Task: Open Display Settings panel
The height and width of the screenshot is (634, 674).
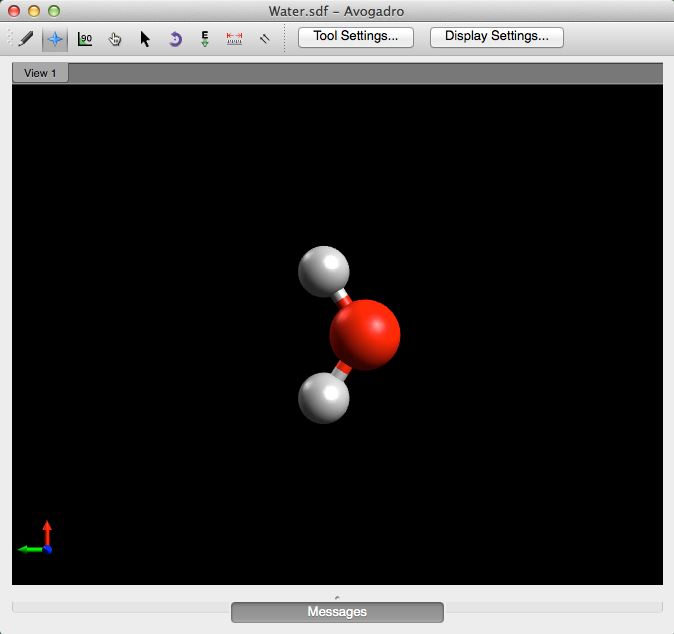Action: 497,37
